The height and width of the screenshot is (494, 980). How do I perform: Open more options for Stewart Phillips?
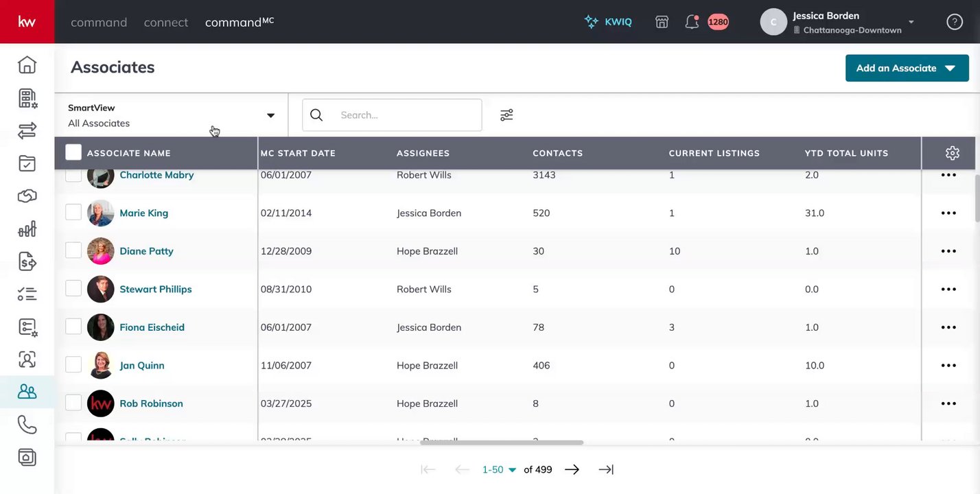pos(948,289)
